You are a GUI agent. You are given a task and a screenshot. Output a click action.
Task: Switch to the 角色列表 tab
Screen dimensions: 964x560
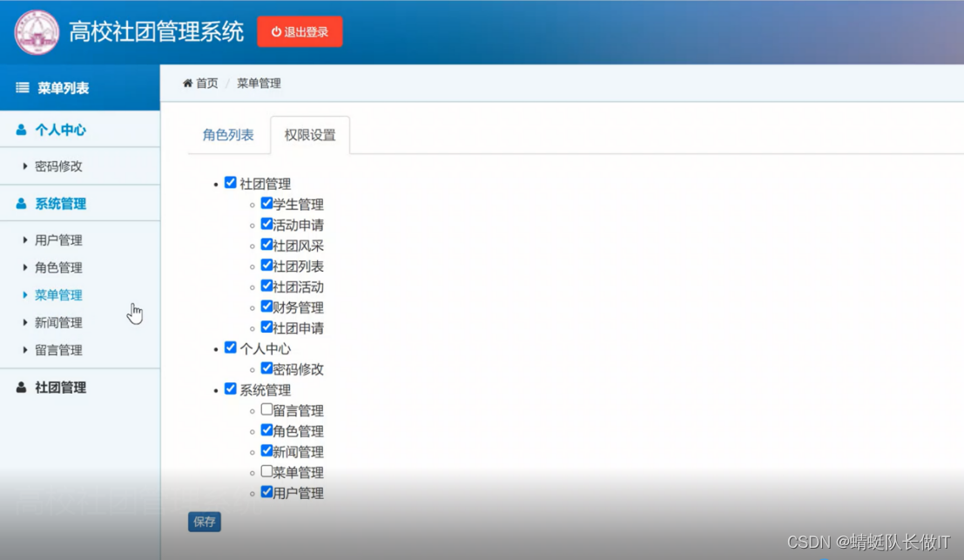pyautogui.click(x=228, y=135)
